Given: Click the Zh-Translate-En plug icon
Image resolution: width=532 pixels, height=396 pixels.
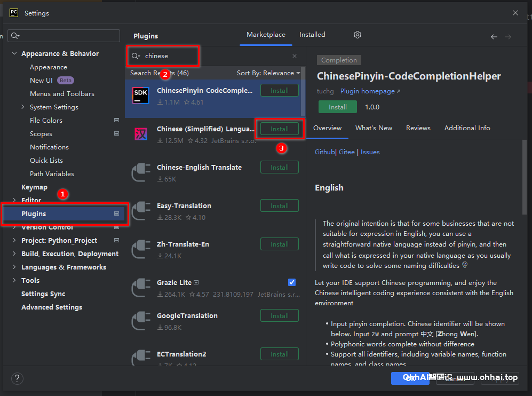Looking at the screenshot, I should coord(141,249).
